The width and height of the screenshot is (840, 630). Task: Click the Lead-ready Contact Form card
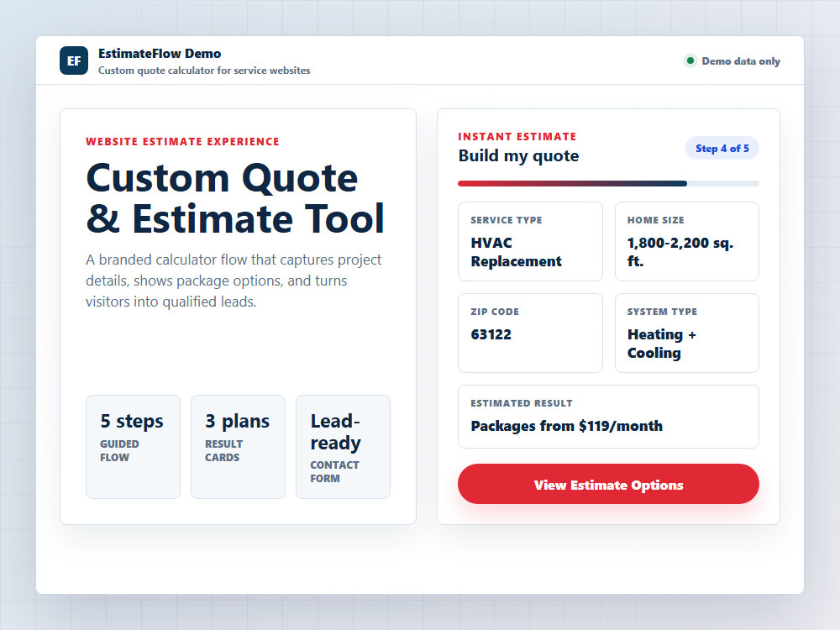click(x=343, y=447)
